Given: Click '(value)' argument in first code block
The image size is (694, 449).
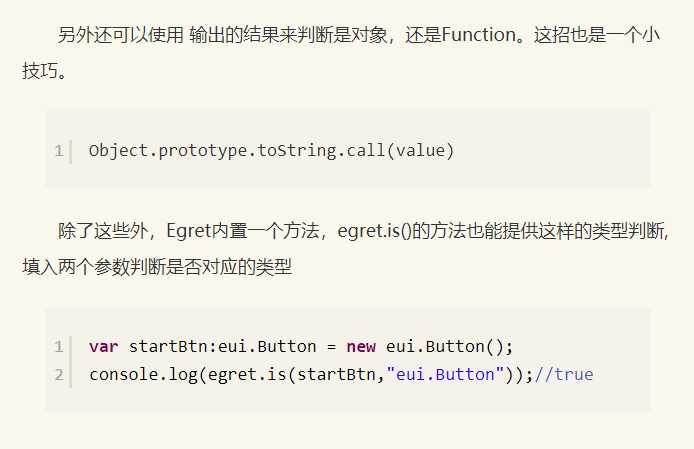Looking at the screenshot, I should pyautogui.click(x=420, y=151).
